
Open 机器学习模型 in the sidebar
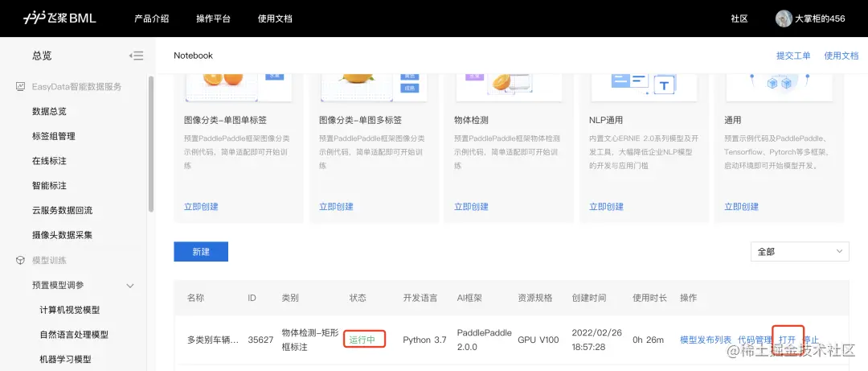(x=65, y=360)
